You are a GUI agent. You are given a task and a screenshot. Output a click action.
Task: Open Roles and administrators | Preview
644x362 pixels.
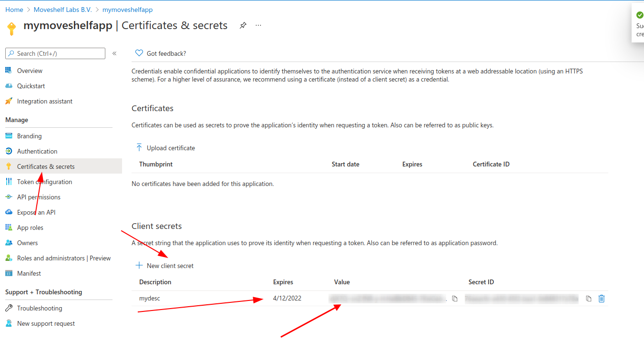point(64,258)
